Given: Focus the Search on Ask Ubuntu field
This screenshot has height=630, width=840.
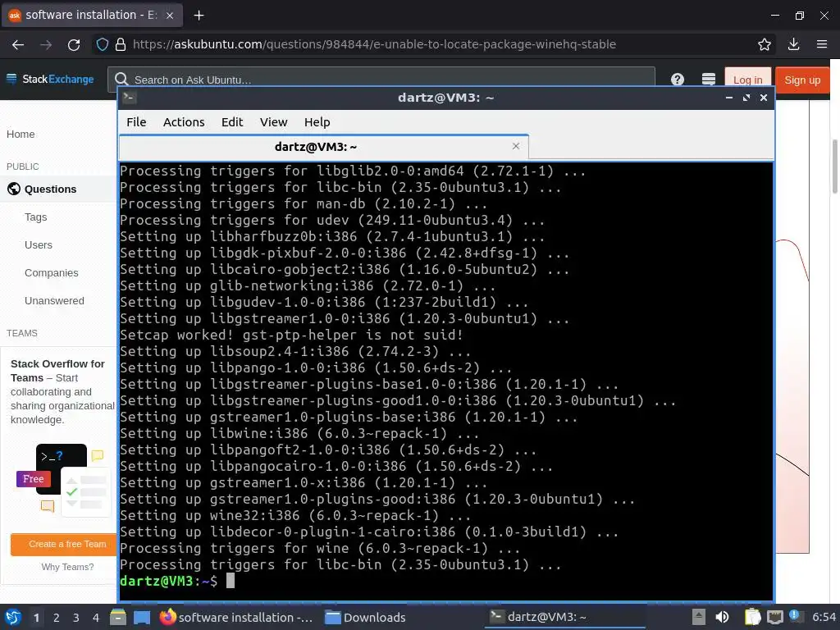Looking at the screenshot, I should point(381,80).
